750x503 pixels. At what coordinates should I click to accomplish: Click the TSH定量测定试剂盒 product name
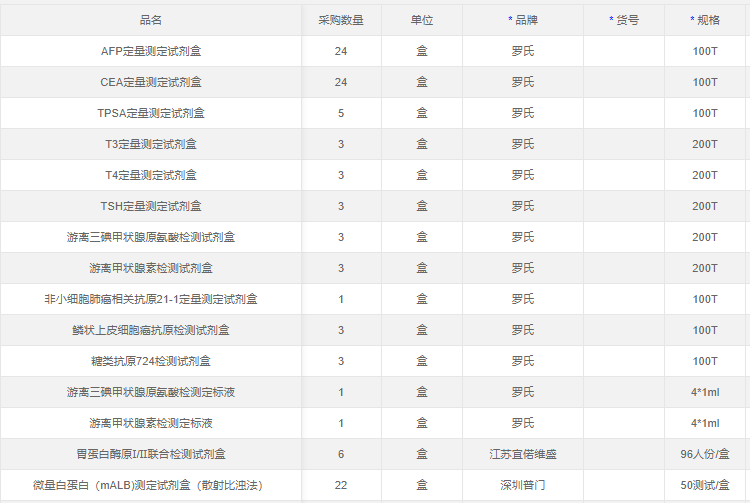click(x=150, y=206)
